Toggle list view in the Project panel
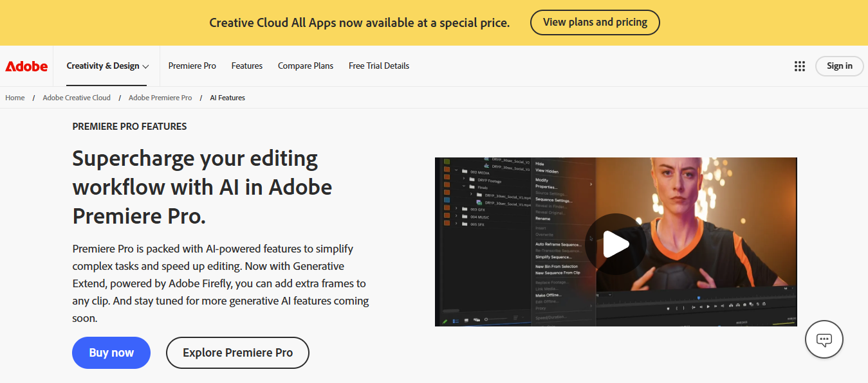Image resolution: width=868 pixels, height=383 pixels. 456,319
